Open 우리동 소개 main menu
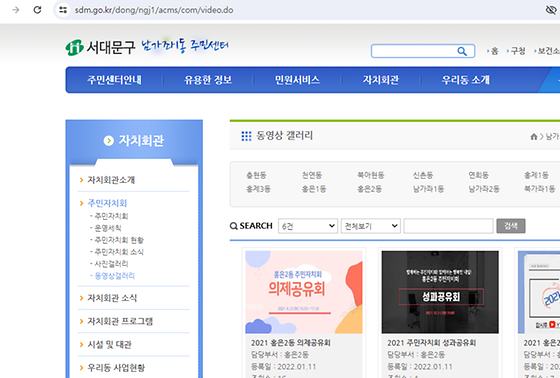This screenshot has height=378, width=560. pyautogui.click(x=465, y=80)
